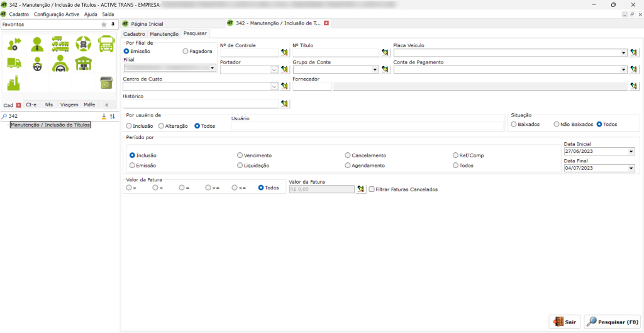Open the Filial dropdown

pyautogui.click(x=213, y=68)
